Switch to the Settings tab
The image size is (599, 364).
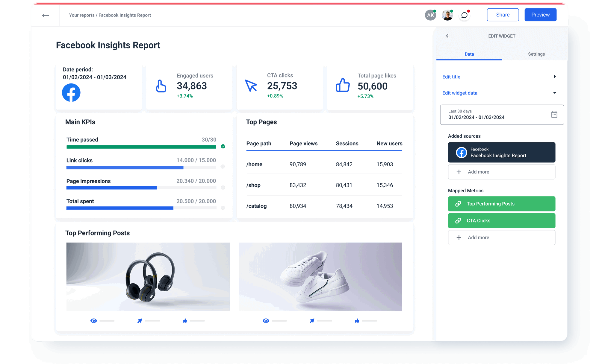coord(536,54)
